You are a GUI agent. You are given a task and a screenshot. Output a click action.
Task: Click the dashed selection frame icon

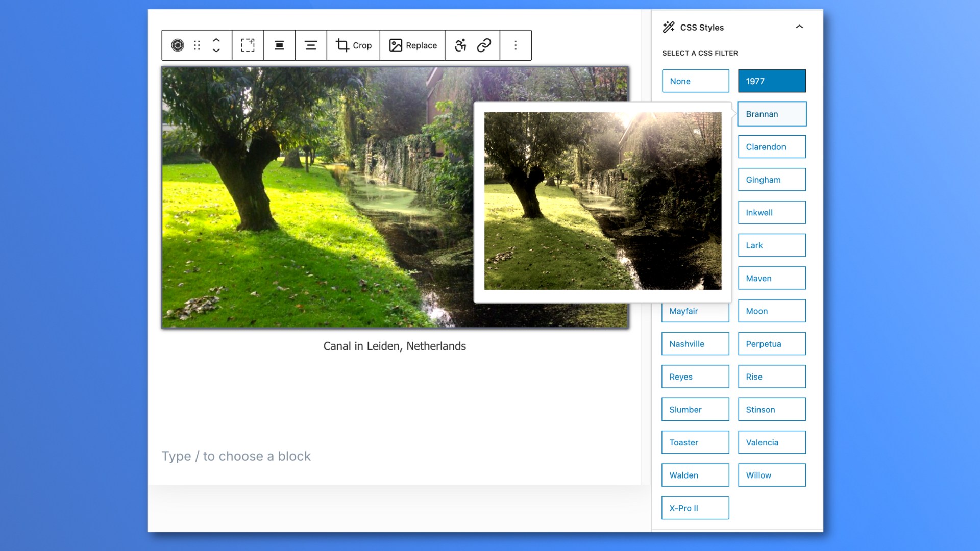(248, 45)
